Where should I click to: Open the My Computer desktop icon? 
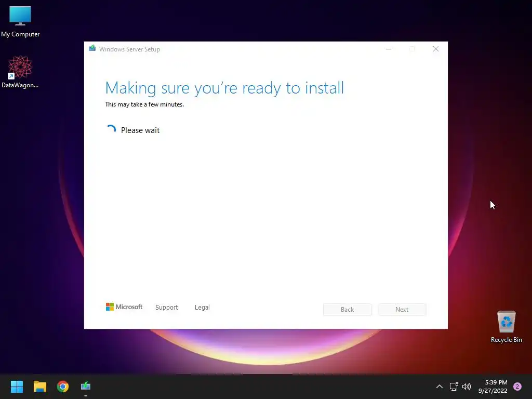tap(20, 22)
